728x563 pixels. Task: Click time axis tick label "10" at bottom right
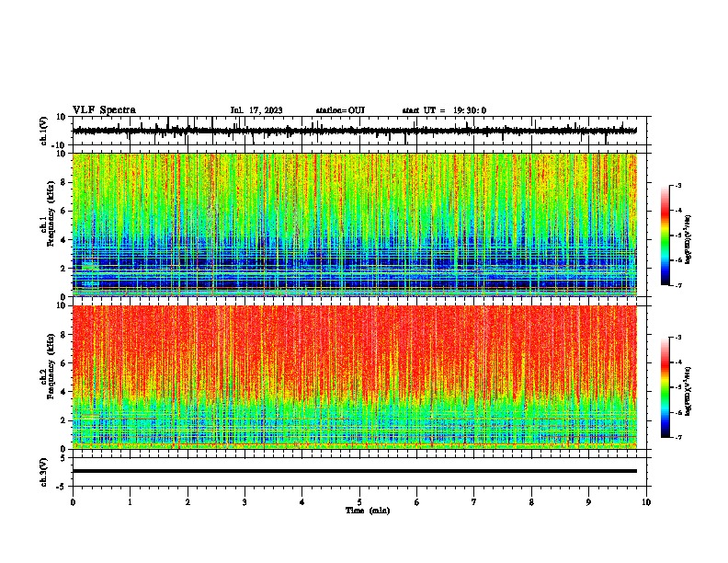tap(646, 502)
